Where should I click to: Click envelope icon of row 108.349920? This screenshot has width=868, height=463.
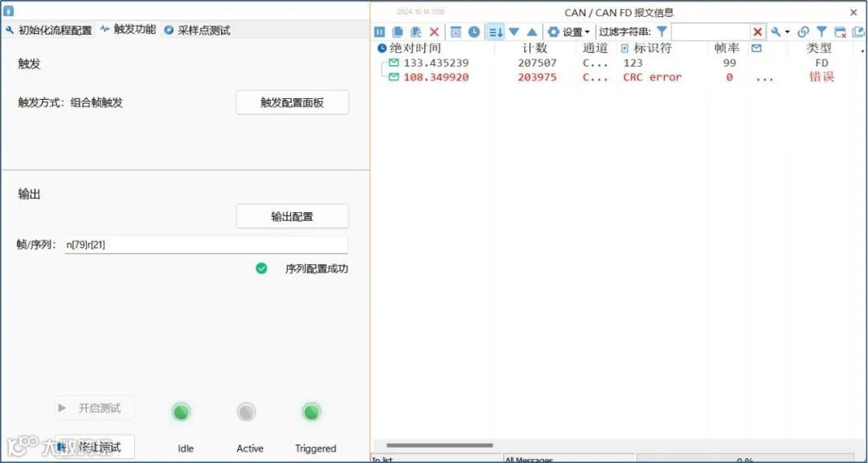394,77
